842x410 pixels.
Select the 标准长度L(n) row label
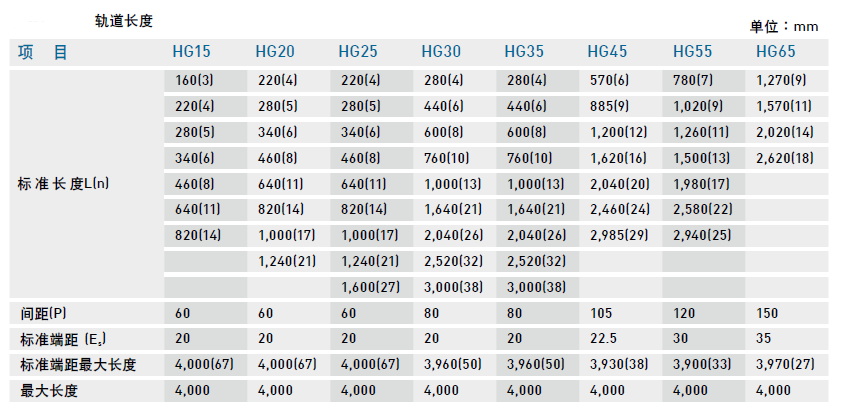point(64,183)
